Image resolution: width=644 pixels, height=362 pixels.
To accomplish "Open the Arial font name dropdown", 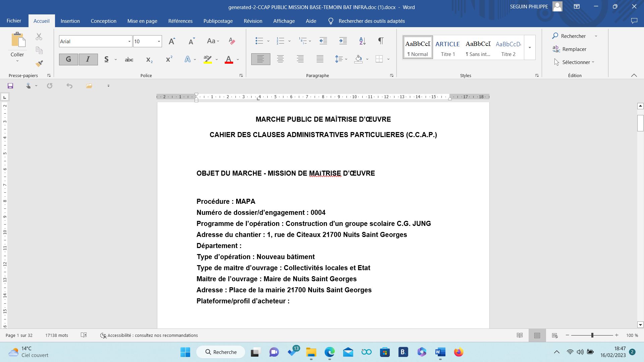I will (129, 42).
